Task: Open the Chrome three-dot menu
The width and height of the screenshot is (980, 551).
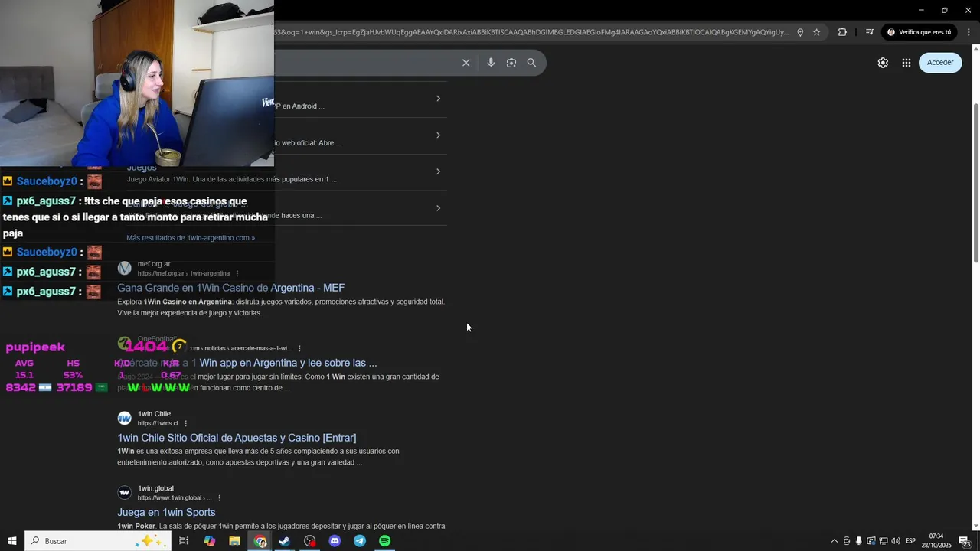Action: 969,32
